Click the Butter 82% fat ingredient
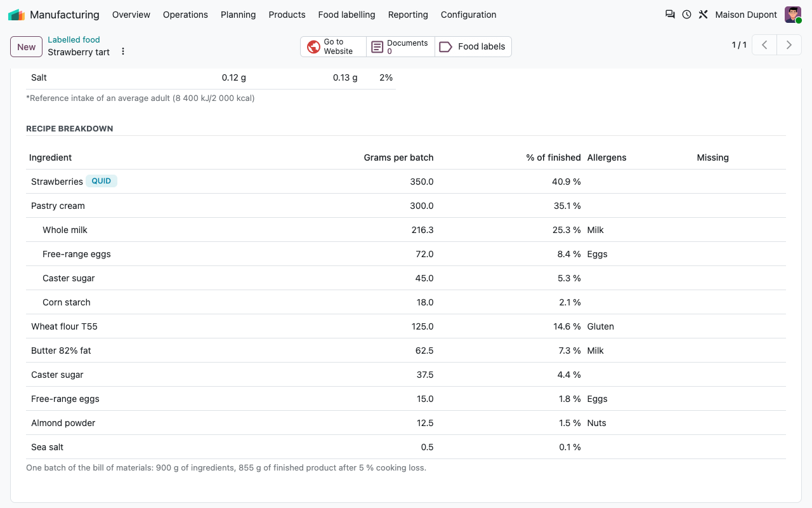This screenshot has width=812, height=508. tap(61, 351)
